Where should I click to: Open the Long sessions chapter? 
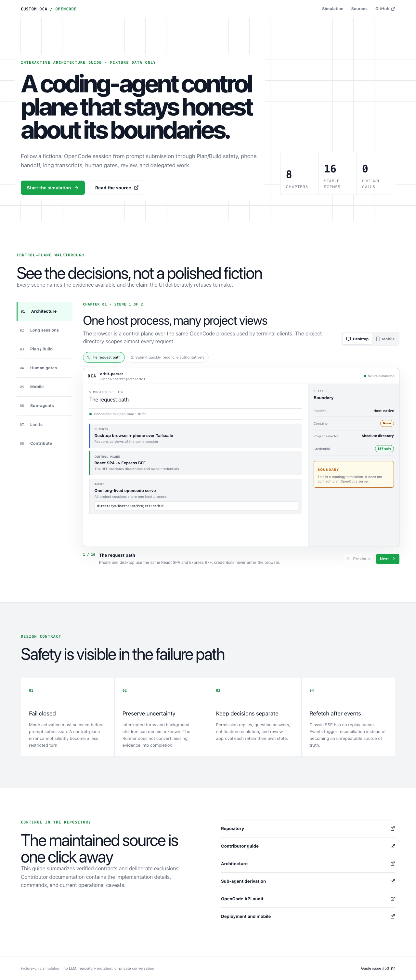click(x=45, y=330)
